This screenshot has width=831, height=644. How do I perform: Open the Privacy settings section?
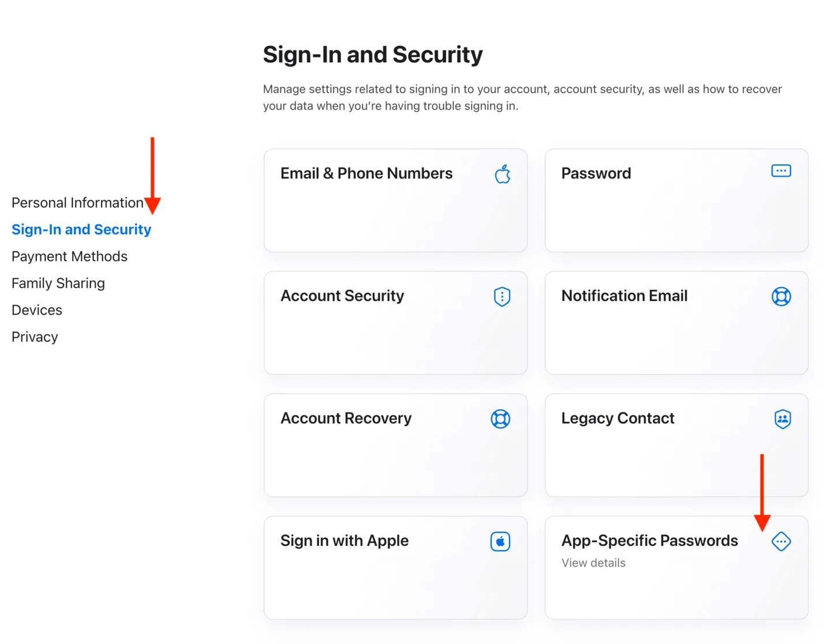click(x=34, y=336)
